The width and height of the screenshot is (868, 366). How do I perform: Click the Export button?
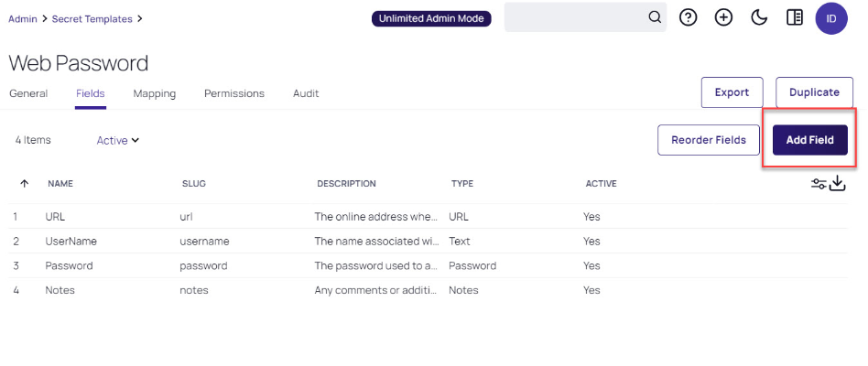tap(732, 92)
